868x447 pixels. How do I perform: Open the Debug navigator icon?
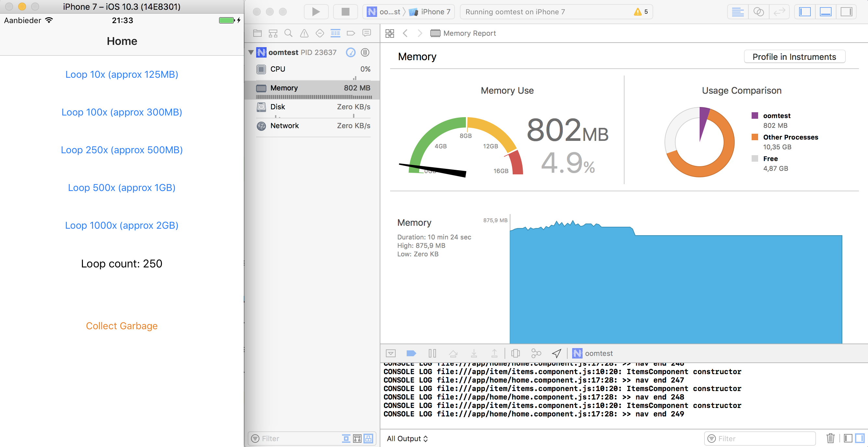[x=335, y=33]
